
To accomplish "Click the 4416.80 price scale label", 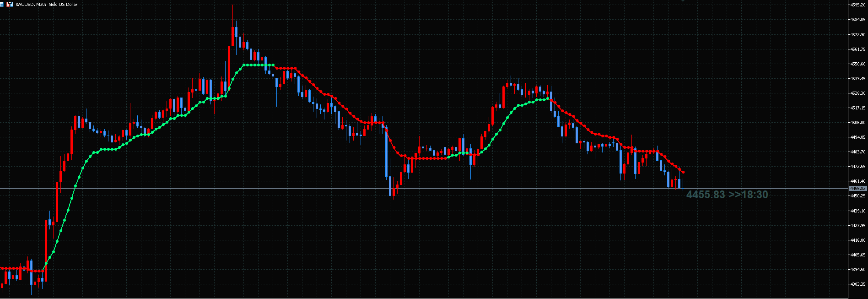I will [x=858, y=240].
